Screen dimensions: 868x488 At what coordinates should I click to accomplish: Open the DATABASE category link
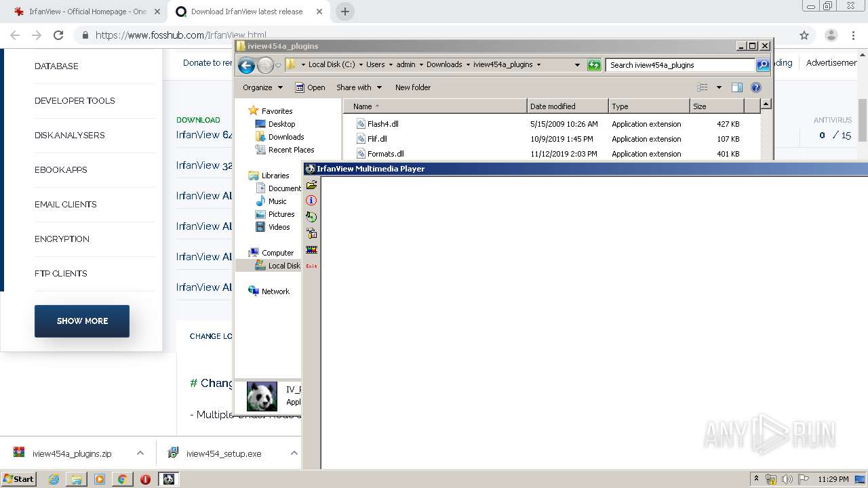pyautogui.click(x=56, y=66)
